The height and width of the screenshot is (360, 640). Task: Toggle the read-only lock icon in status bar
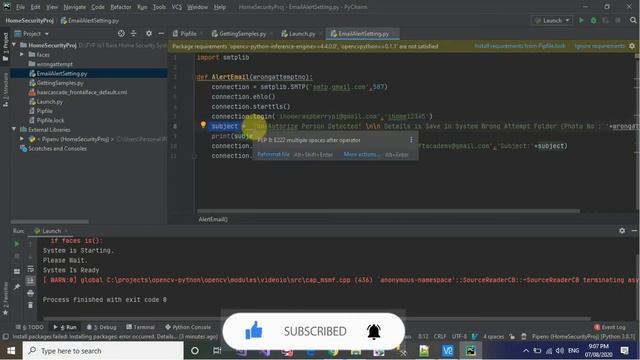pyautogui.click(x=512, y=337)
